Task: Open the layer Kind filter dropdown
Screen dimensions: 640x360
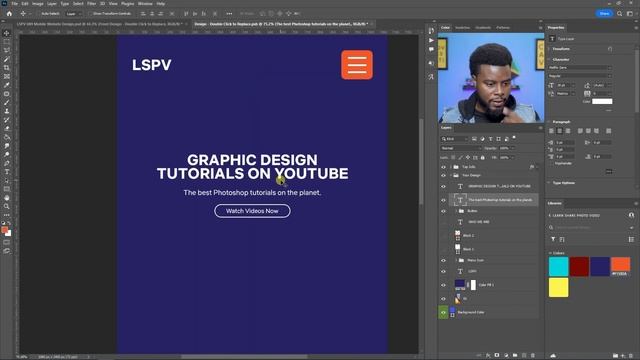Action: coord(455,139)
